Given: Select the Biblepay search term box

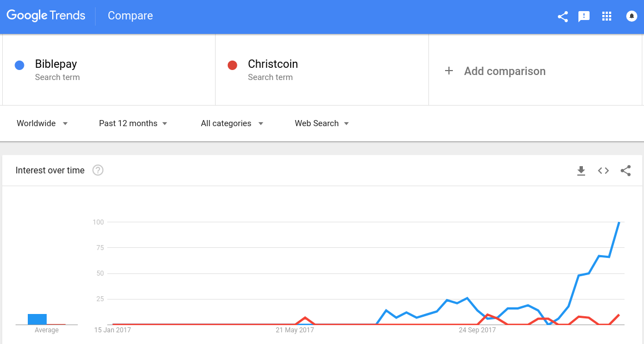Looking at the screenshot, I should pos(109,69).
